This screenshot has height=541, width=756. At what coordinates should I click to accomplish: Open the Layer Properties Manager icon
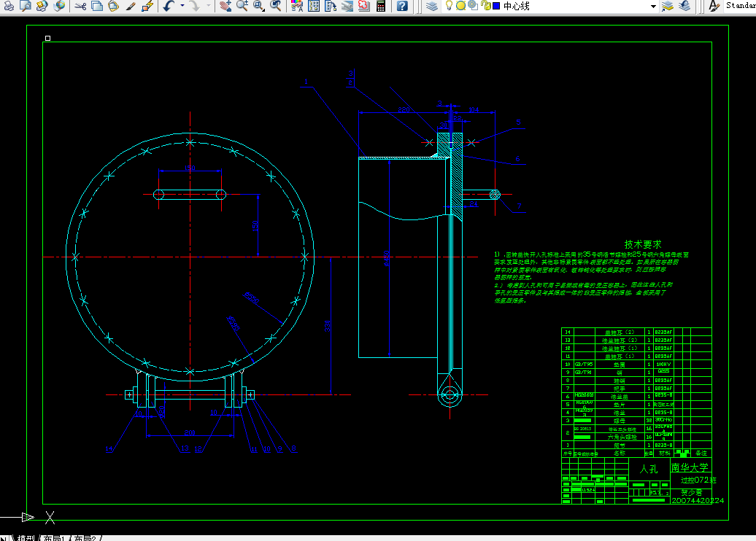point(432,6)
